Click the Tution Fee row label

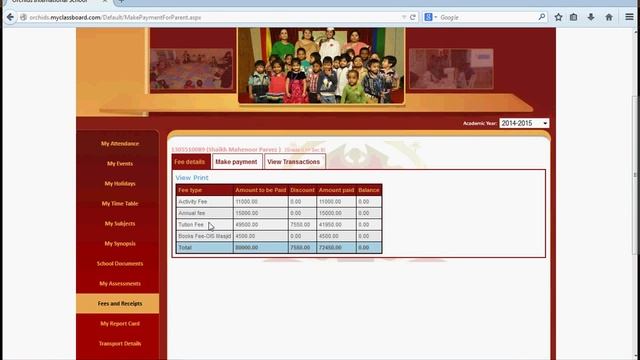(191, 224)
